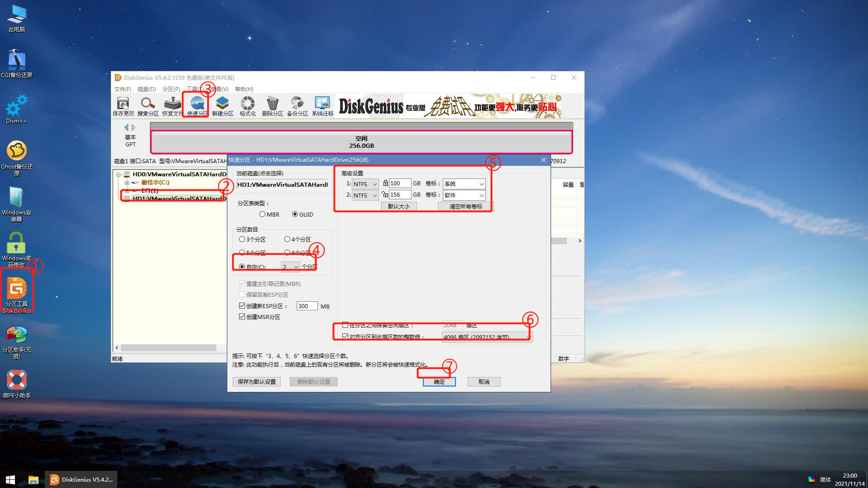Click the Delete Partition (删除分区) trash icon
Image resolution: width=868 pixels, height=488 pixels.
click(272, 106)
